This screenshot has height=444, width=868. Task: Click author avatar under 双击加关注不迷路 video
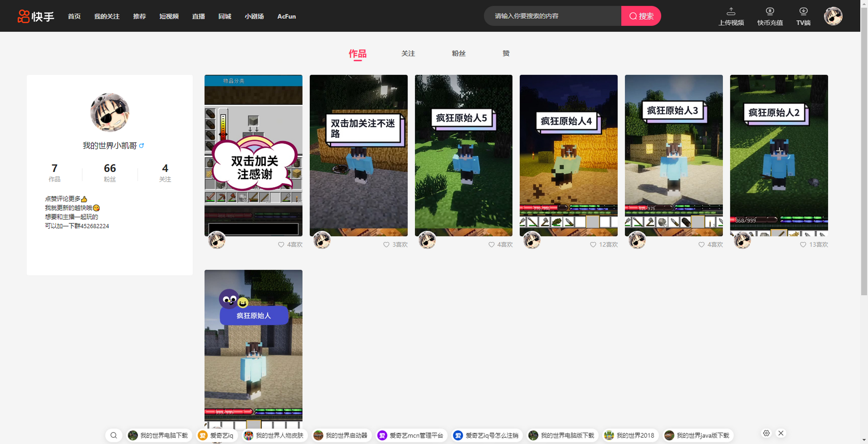point(322,240)
